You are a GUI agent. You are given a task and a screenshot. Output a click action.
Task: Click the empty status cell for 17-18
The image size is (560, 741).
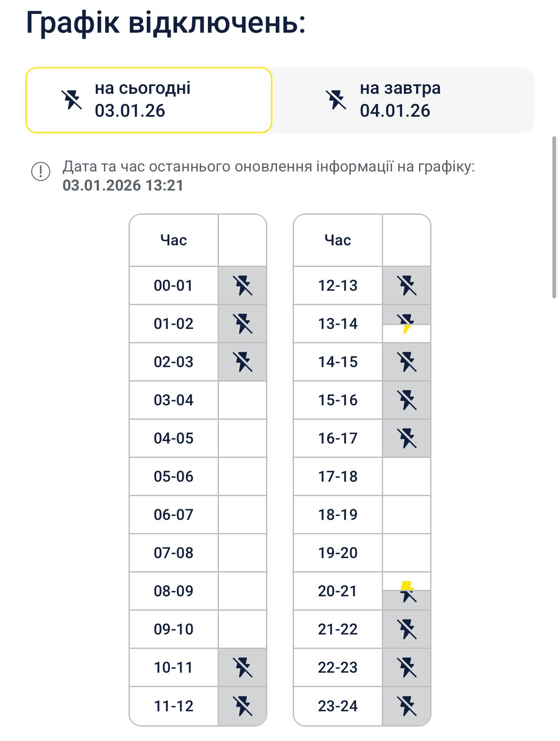(x=407, y=476)
